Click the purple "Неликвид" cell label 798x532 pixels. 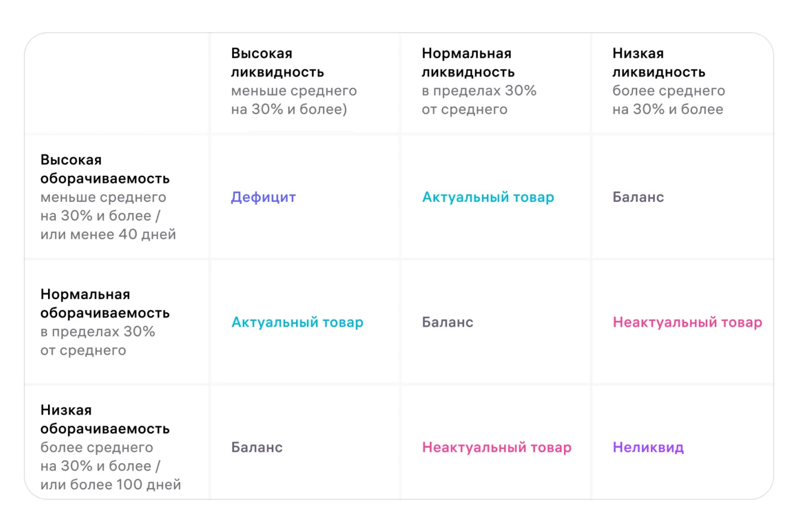coord(648,447)
